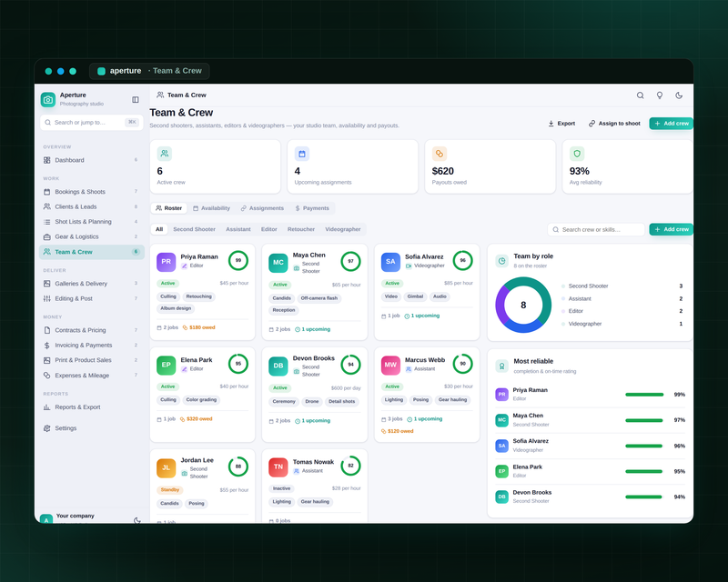Click Active crew people icon

click(x=165, y=153)
